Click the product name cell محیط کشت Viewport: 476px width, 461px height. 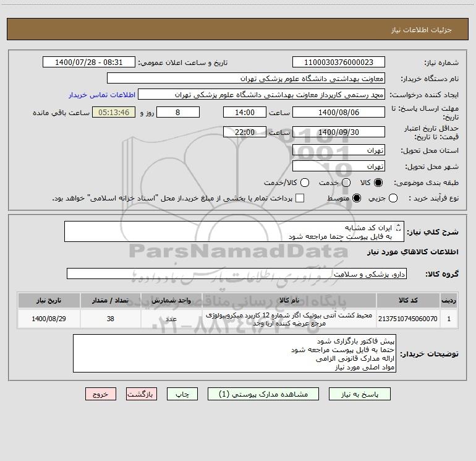(289, 319)
